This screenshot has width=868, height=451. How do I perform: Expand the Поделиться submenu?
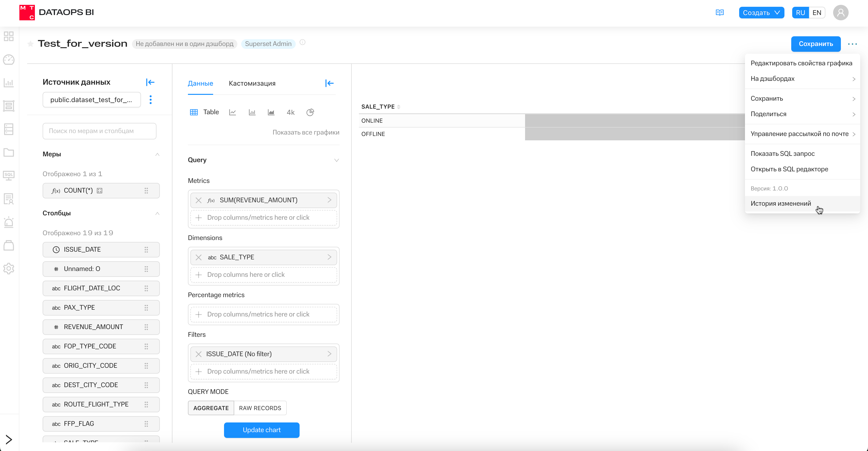802,114
